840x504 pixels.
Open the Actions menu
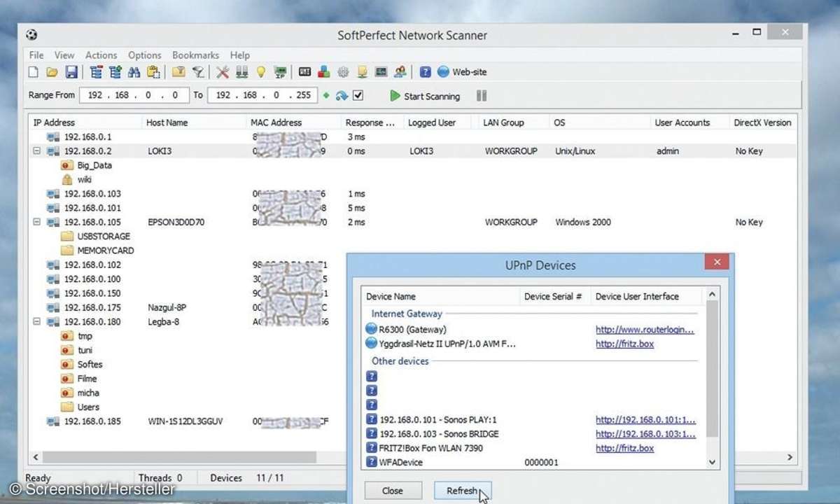pyautogui.click(x=101, y=55)
